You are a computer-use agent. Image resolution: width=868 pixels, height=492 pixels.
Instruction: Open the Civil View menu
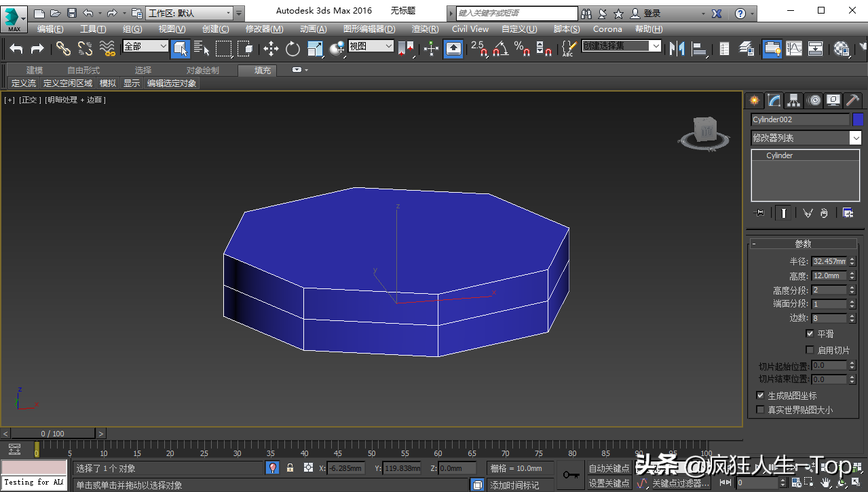coord(470,29)
